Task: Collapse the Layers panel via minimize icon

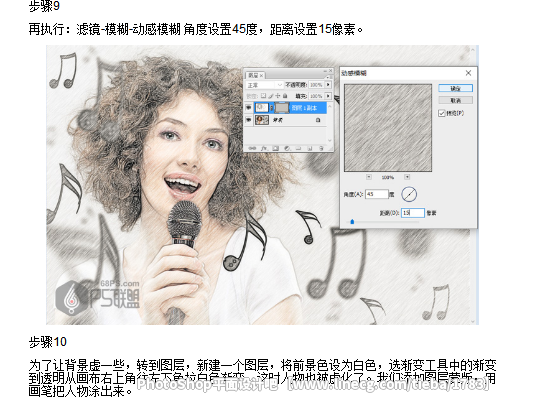Action: point(325,71)
